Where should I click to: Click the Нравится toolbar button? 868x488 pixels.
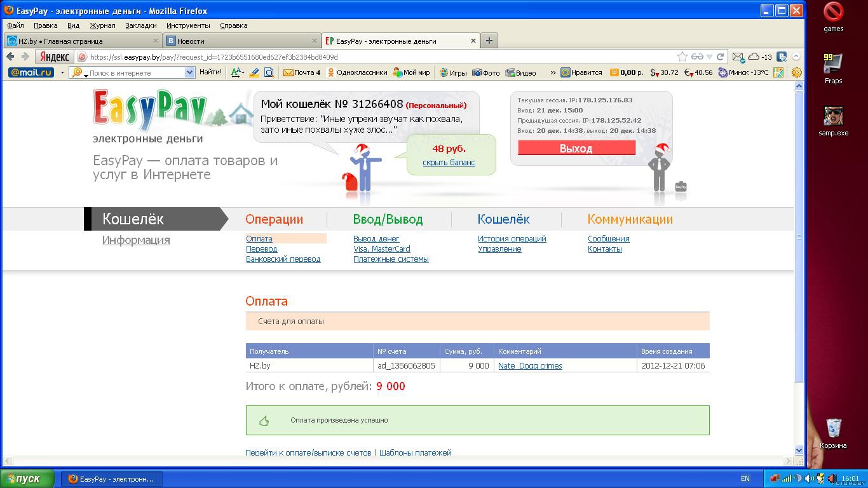[x=581, y=72]
